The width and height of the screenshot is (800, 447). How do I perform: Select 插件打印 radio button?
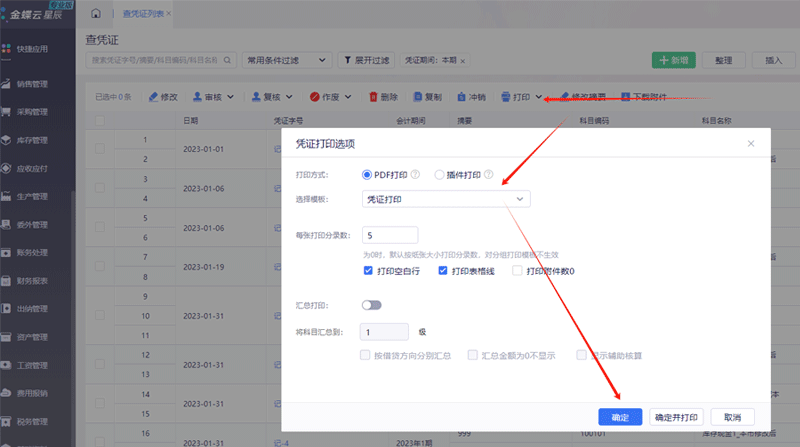pyautogui.click(x=439, y=175)
